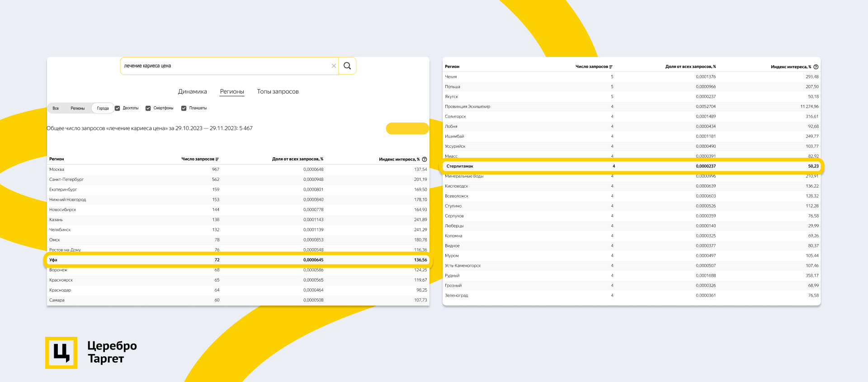
Task: Open the Индекс интереса help icon above Чехия
Action: [816, 67]
